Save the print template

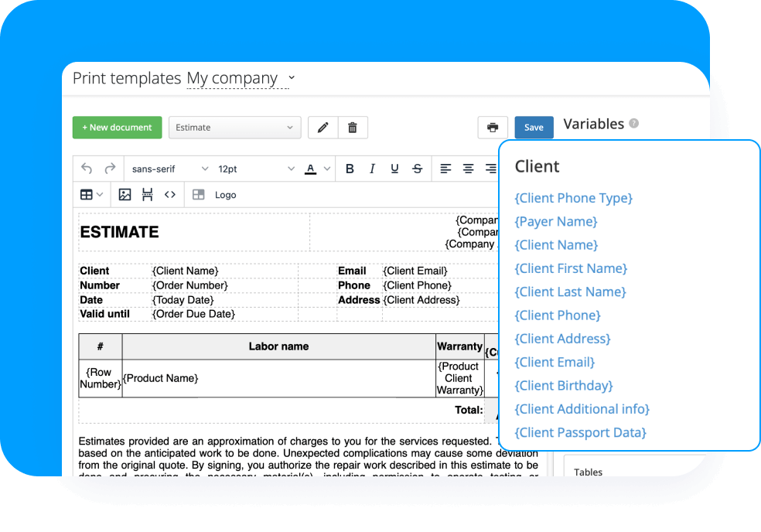pos(534,127)
